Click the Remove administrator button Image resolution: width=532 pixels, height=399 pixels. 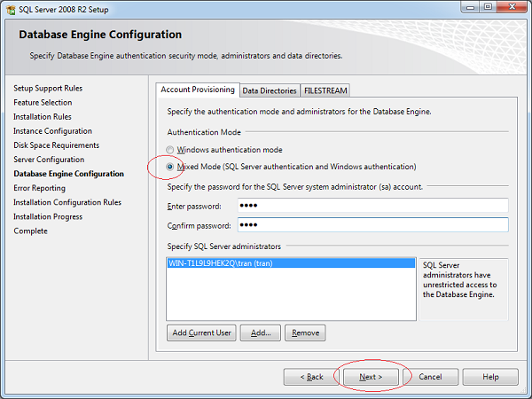(305, 332)
